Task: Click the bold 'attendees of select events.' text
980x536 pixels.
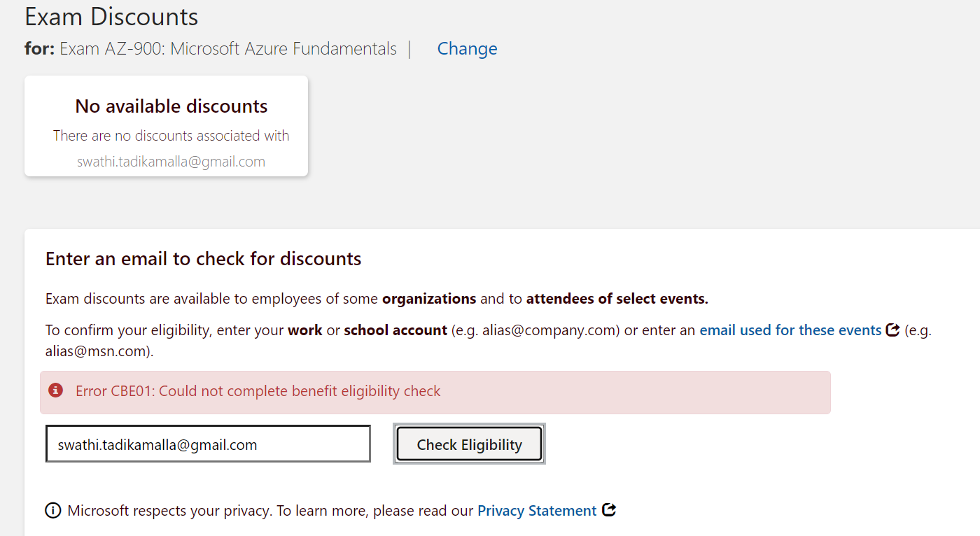Action: click(617, 299)
